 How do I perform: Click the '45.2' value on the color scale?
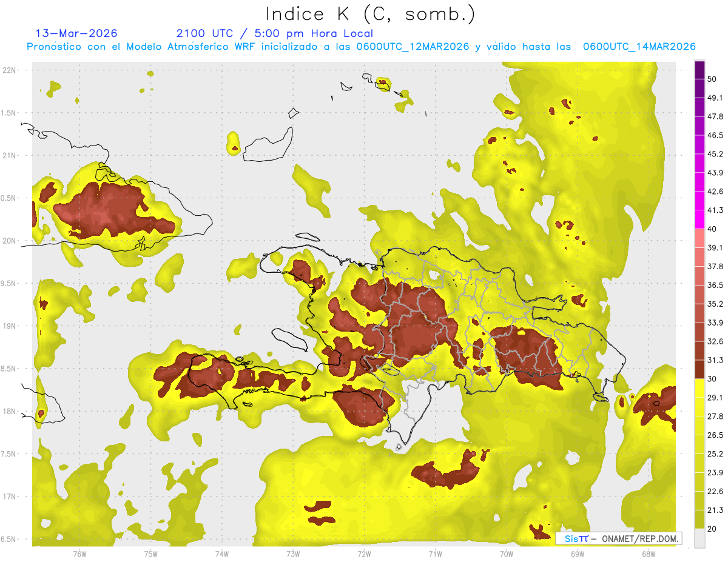tap(715, 155)
